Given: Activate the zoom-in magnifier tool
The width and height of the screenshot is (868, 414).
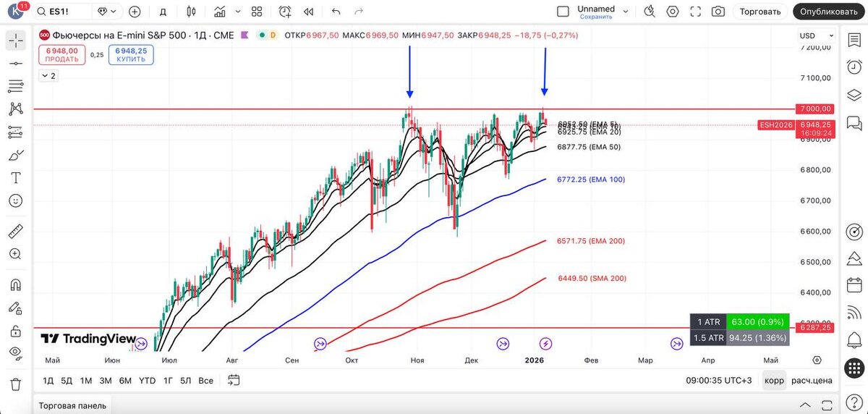Looking at the screenshot, I should click(15, 254).
